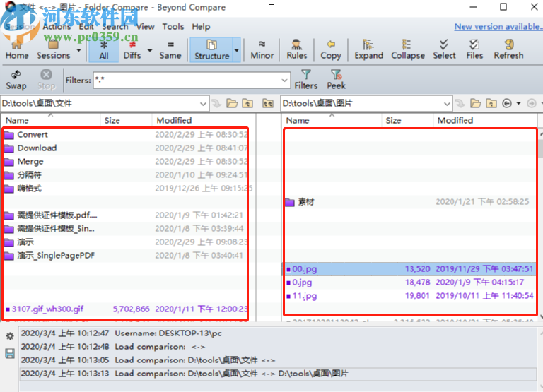Expand the Sessions dropdown arrow
The width and height of the screenshot is (543, 392).
point(79,50)
